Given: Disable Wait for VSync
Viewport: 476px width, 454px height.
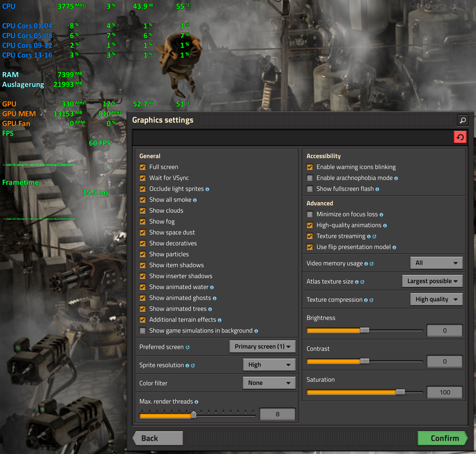Looking at the screenshot, I should point(142,178).
